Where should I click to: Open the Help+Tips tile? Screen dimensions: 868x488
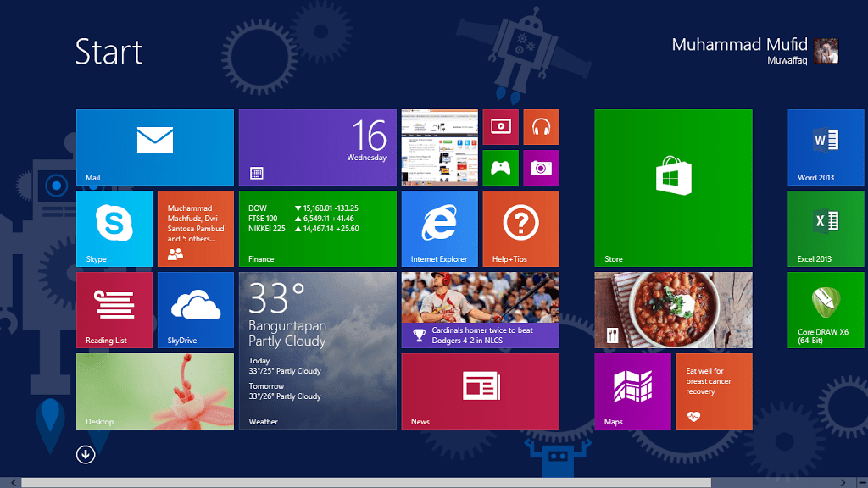click(x=521, y=229)
